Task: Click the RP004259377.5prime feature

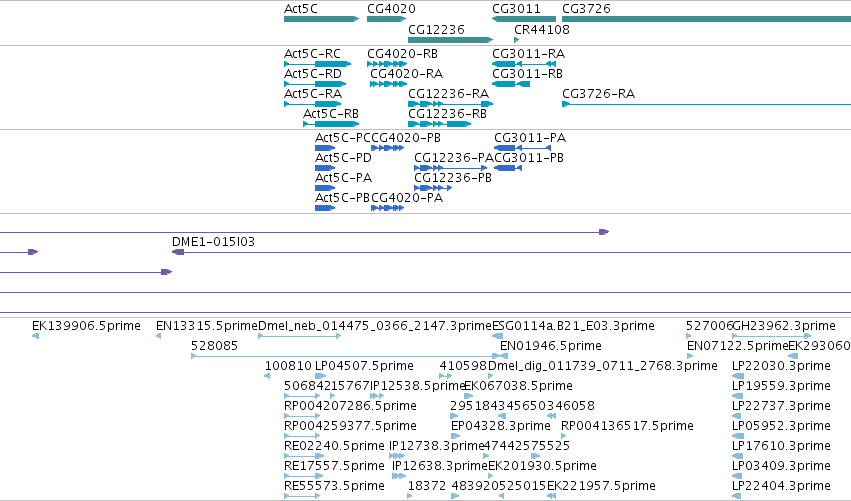Action: pos(302,437)
